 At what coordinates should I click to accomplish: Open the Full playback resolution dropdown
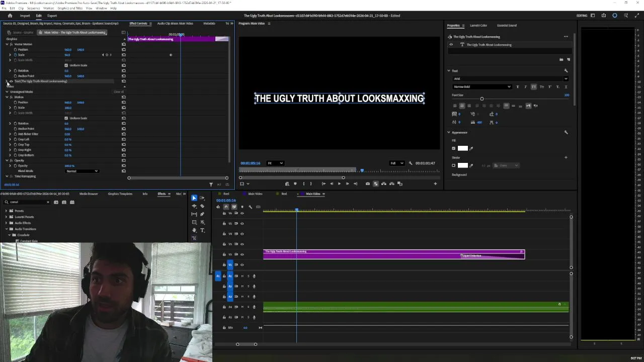pyautogui.click(x=397, y=163)
